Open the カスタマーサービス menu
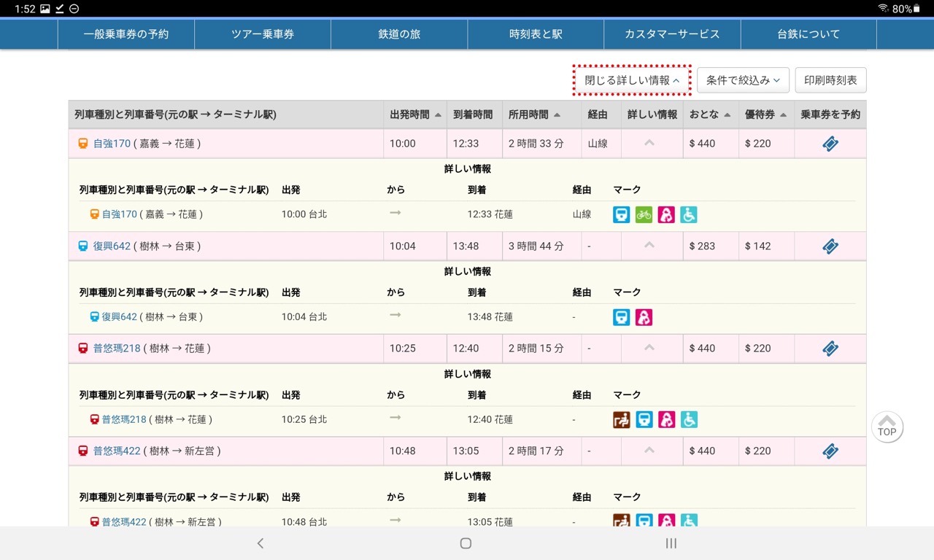Screen dimensions: 934x560 click(672, 34)
